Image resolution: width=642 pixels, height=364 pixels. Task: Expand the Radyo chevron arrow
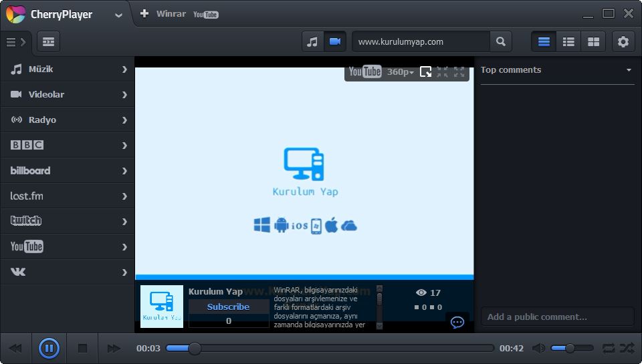(x=124, y=120)
